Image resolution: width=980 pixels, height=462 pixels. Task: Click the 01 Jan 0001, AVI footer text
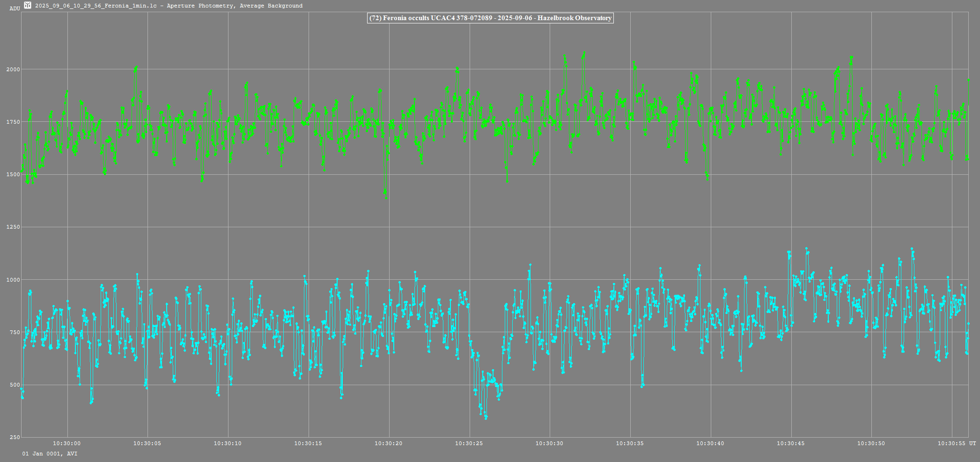pos(50,454)
